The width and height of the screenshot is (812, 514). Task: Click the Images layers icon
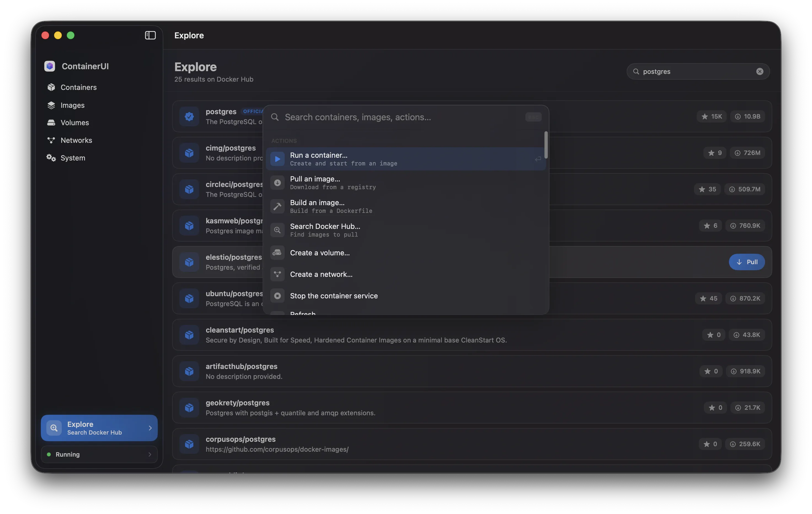pyautogui.click(x=51, y=105)
